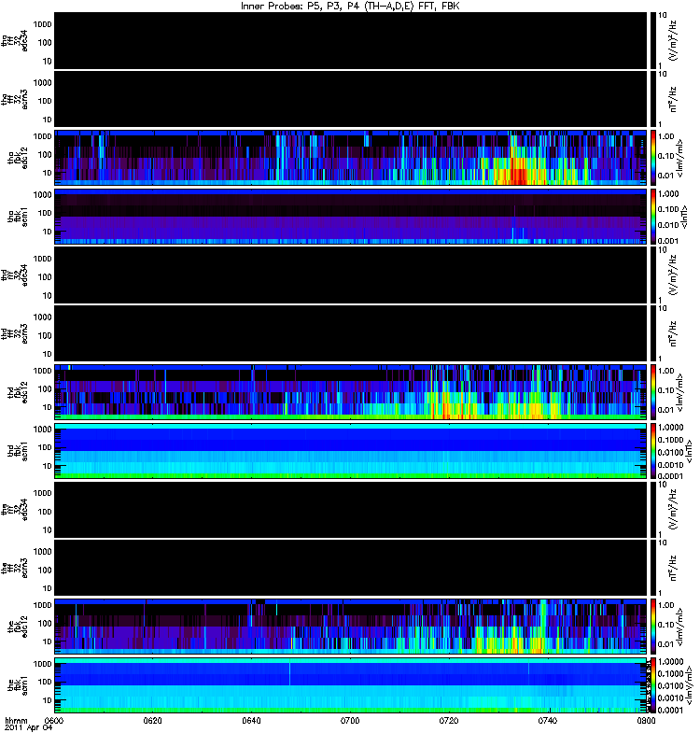Click the empty tha fff 32 edc34 panel
Viewport: 700px width, 747px height.
[351, 40]
